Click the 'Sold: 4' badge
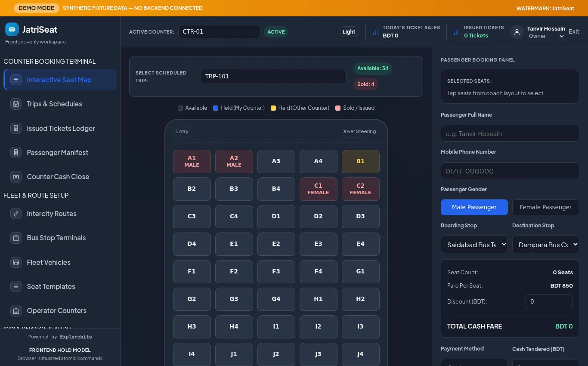 pos(365,84)
